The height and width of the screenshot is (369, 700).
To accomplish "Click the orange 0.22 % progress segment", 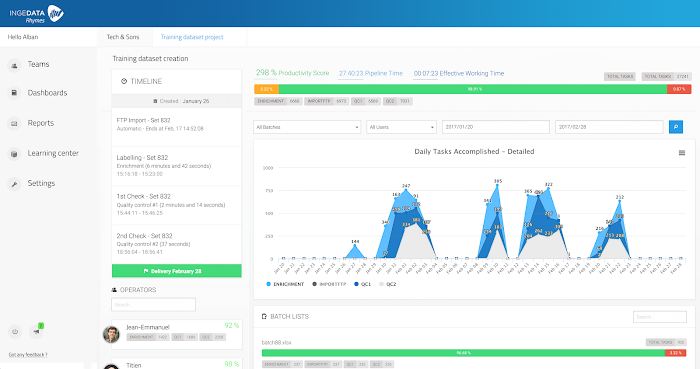I will pyautogui.click(x=267, y=89).
